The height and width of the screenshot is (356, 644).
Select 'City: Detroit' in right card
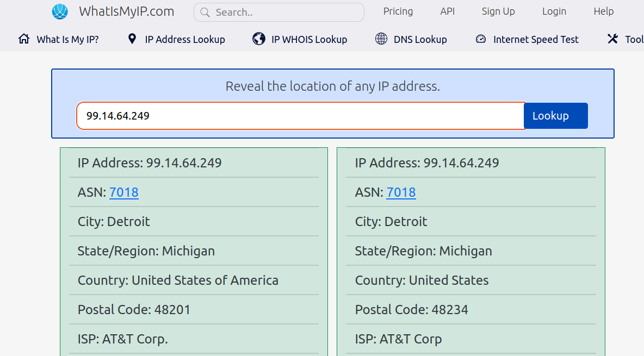click(391, 221)
